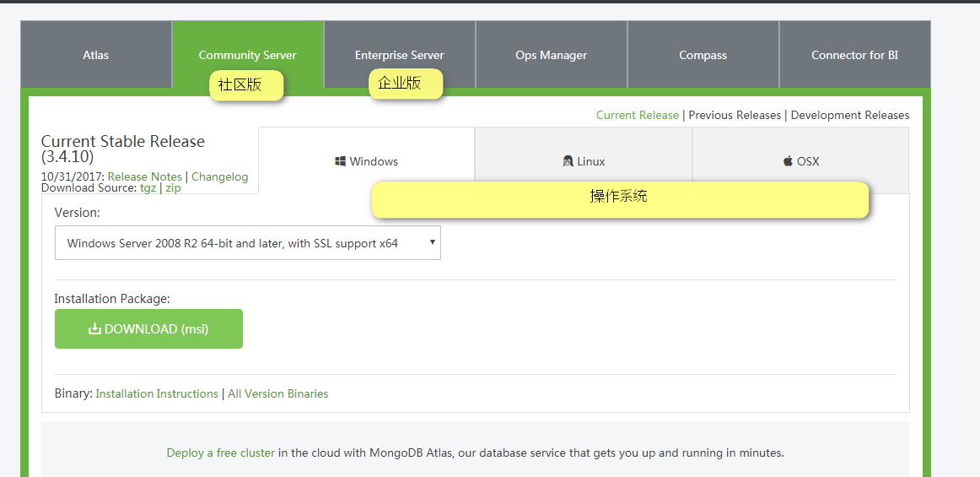The image size is (980, 477).
Task: Download the zip source link
Action: point(173,187)
